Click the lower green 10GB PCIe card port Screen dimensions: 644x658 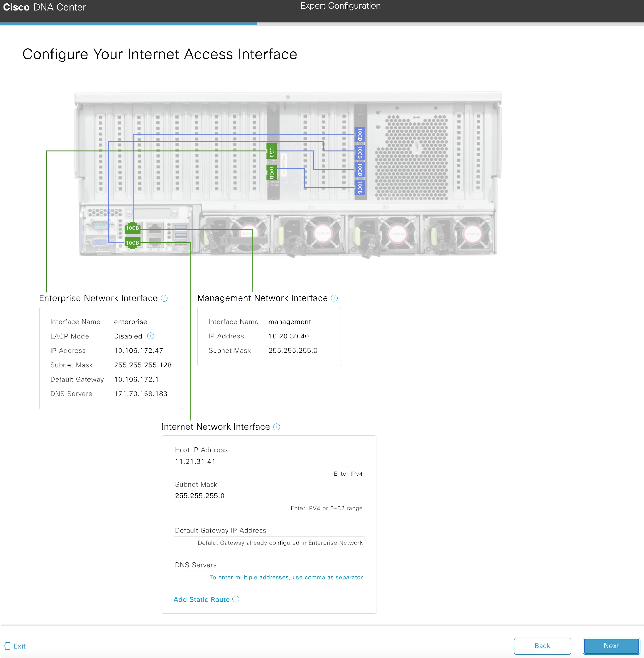pyautogui.click(x=272, y=172)
